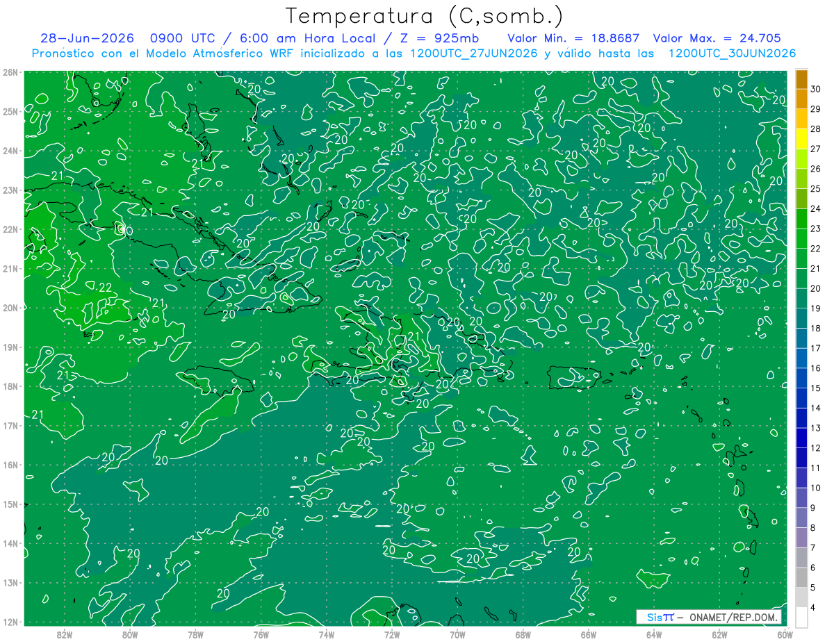Click the "78W" longitude label
834x644 pixels.
pos(195,634)
